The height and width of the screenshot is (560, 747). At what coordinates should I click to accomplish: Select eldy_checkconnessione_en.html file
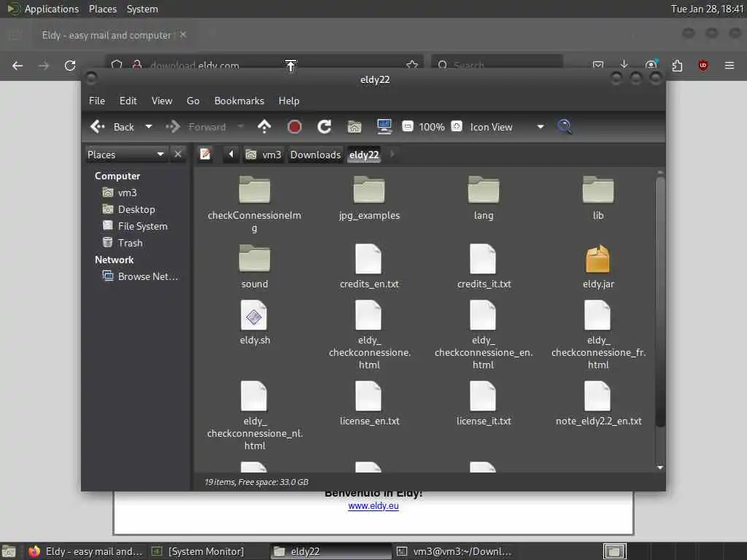click(484, 335)
